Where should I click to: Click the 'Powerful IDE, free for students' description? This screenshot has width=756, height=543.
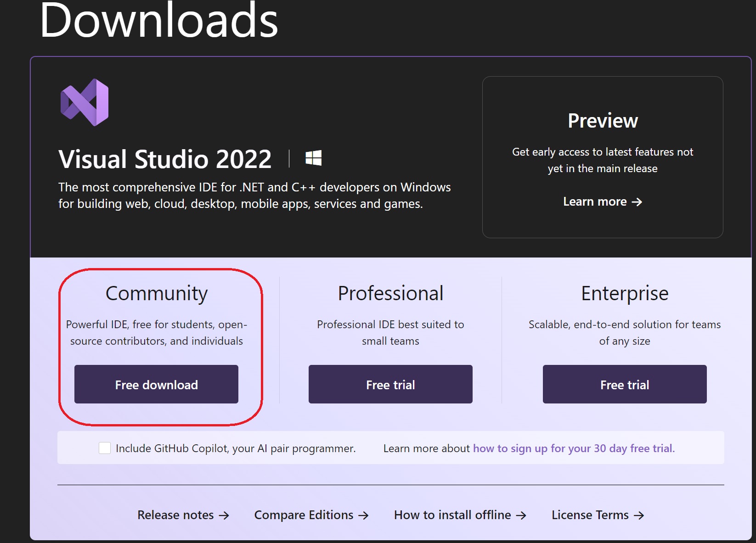pyautogui.click(x=157, y=333)
